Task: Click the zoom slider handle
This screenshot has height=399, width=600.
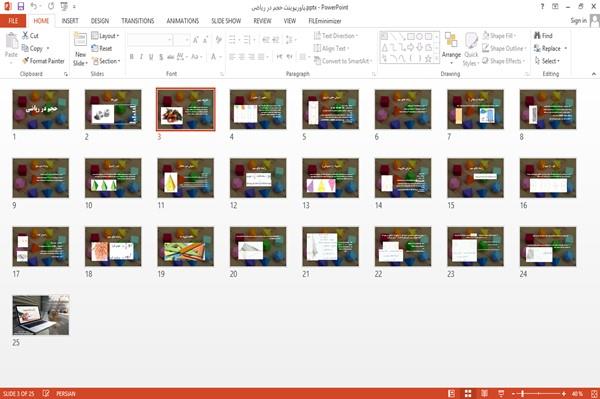Action: (x=522, y=393)
